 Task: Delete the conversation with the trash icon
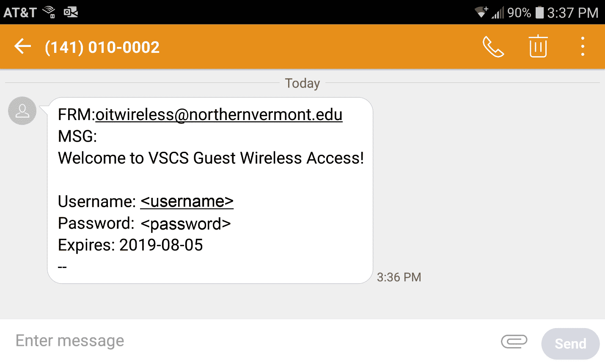pyautogui.click(x=538, y=46)
